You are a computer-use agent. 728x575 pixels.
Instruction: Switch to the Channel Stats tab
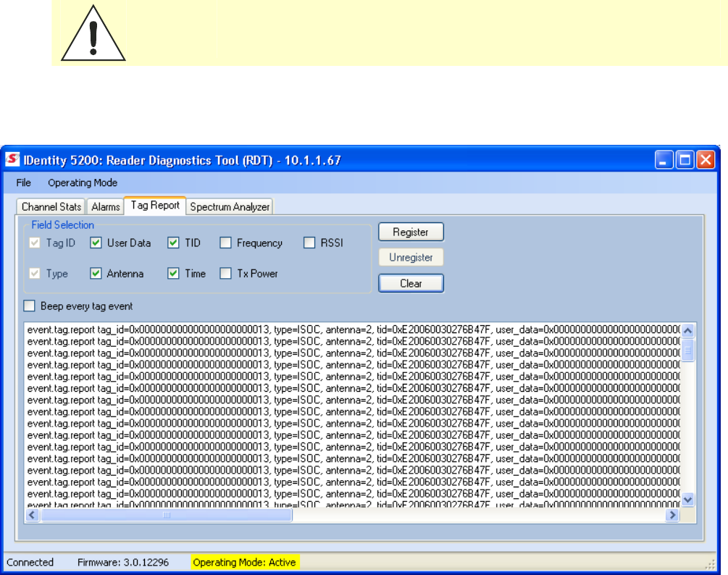[x=51, y=206]
